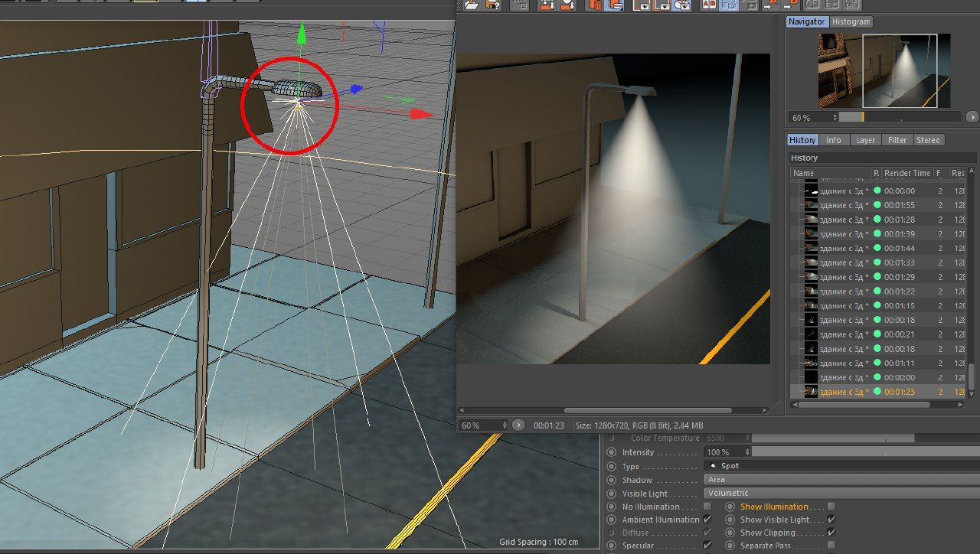Uncheck the Ambient Illumination checkbox

coord(707,520)
